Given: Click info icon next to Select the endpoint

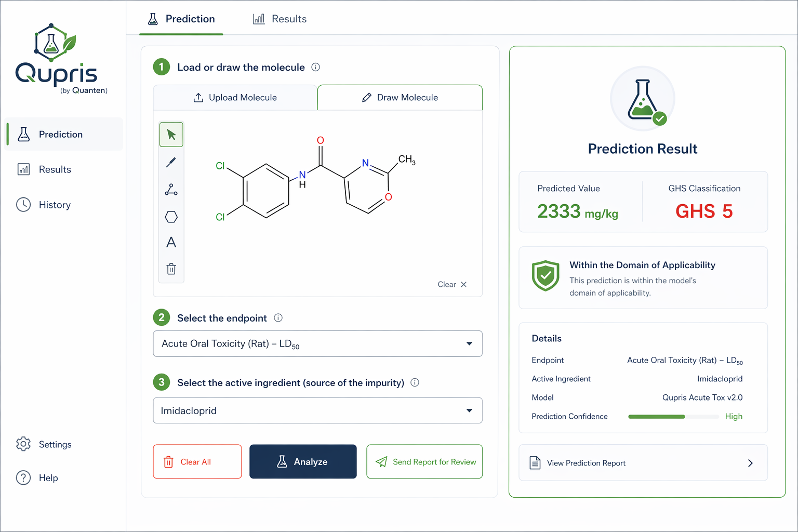Looking at the screenshot, I should pyautogui.click(x=278, y=318).
